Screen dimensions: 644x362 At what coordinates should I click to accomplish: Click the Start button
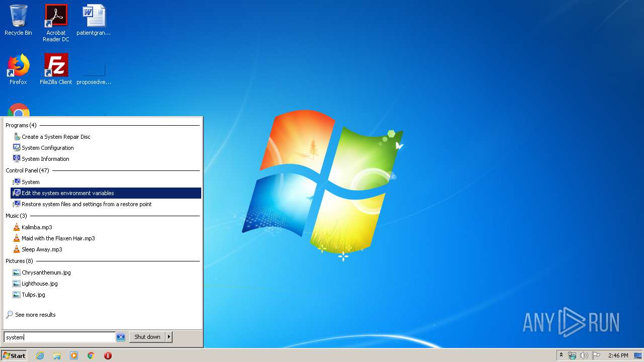14,355
